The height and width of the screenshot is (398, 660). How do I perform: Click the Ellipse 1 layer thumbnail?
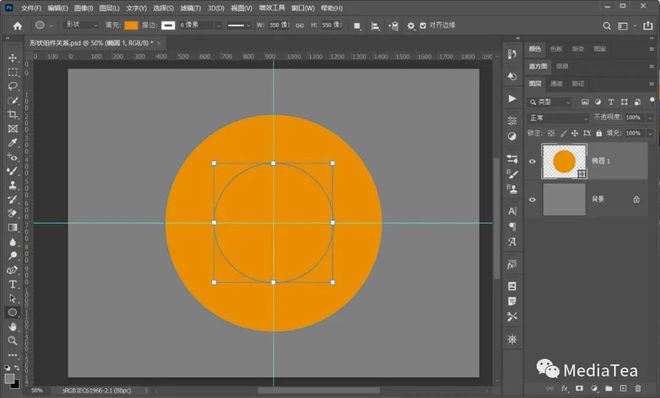564,162
